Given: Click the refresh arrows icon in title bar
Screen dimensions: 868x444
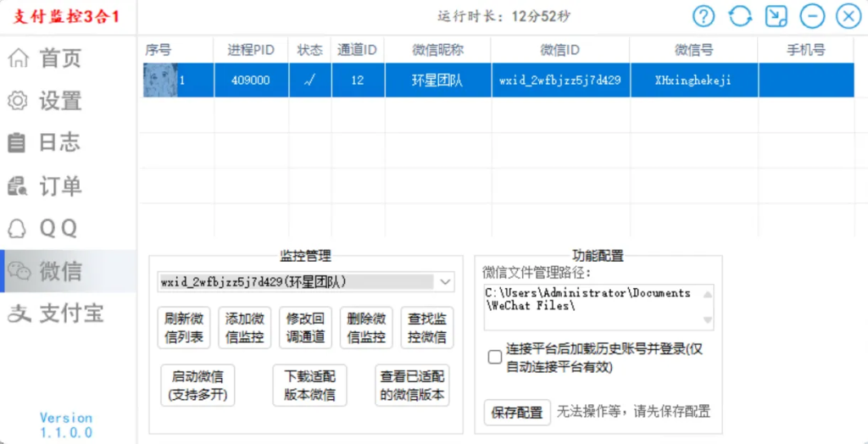Looking at the screenshot, I should click(740, 16).
